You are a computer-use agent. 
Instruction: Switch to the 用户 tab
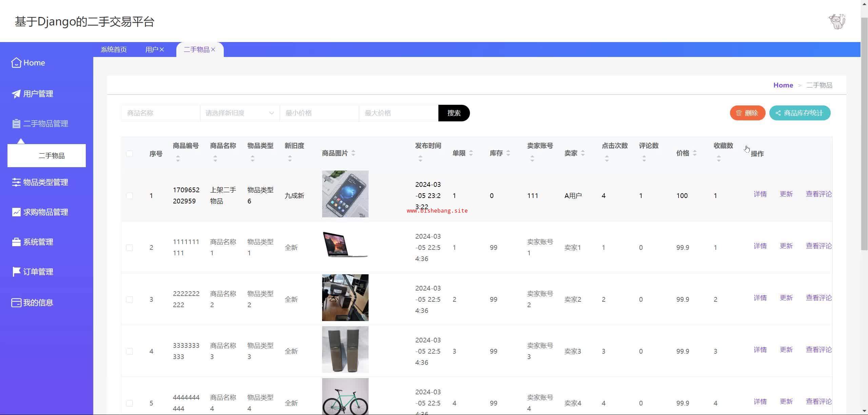point(152,50)
